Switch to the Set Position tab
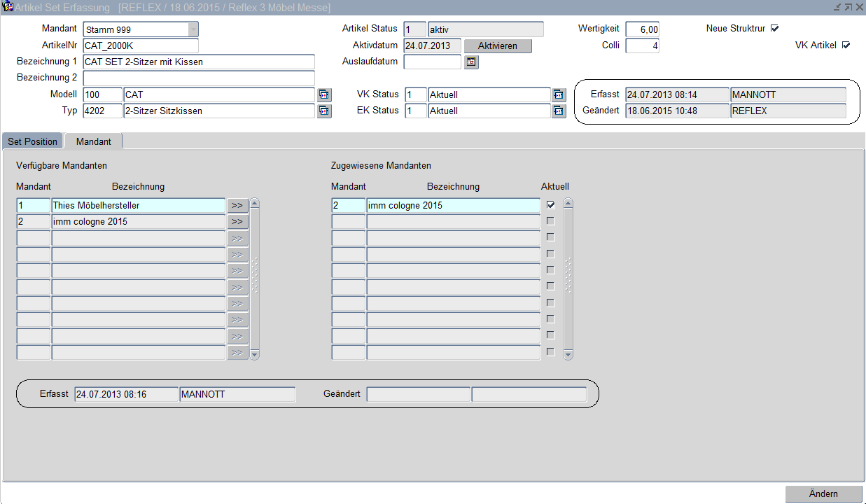This screenshot has height=504, width=866. click(x=33, y=141)
